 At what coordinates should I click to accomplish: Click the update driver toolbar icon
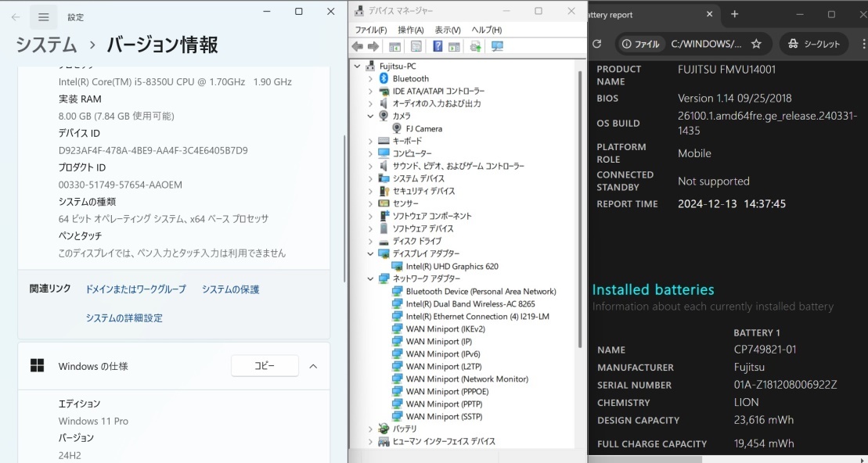(x=476, y=46)
